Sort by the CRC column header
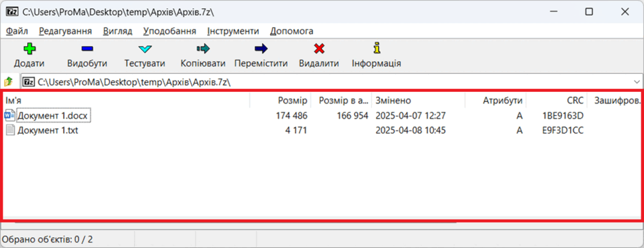Image resolution: width=644 pixels, height=248 pixels. pyautogui.click(x=556, y=101)
